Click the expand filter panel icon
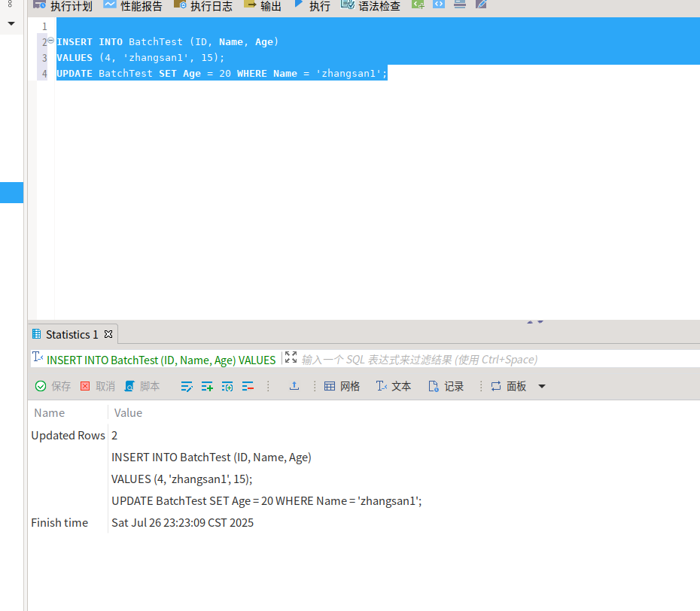 (x=291, y=358)
